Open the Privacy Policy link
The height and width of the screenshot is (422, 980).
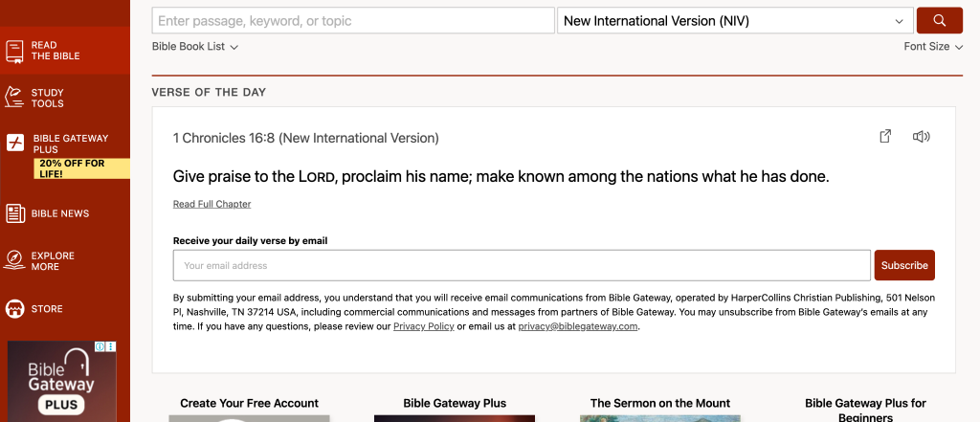click(423, 326)
